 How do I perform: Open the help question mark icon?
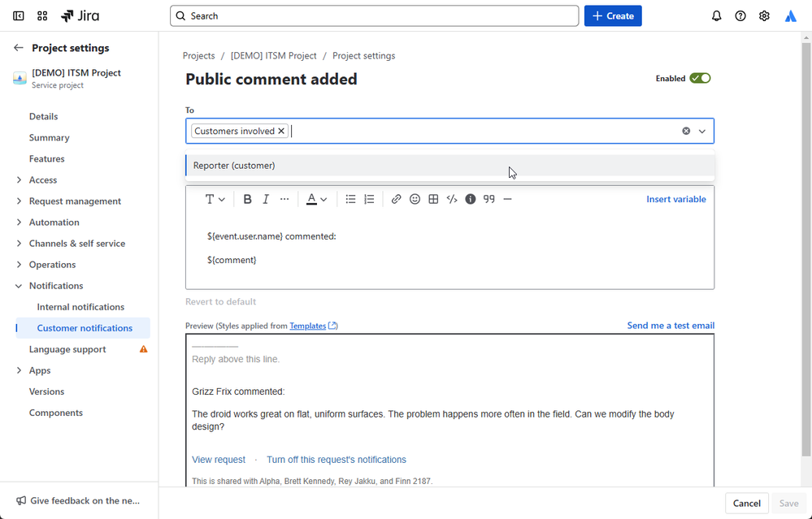click(x=740, y=16)
